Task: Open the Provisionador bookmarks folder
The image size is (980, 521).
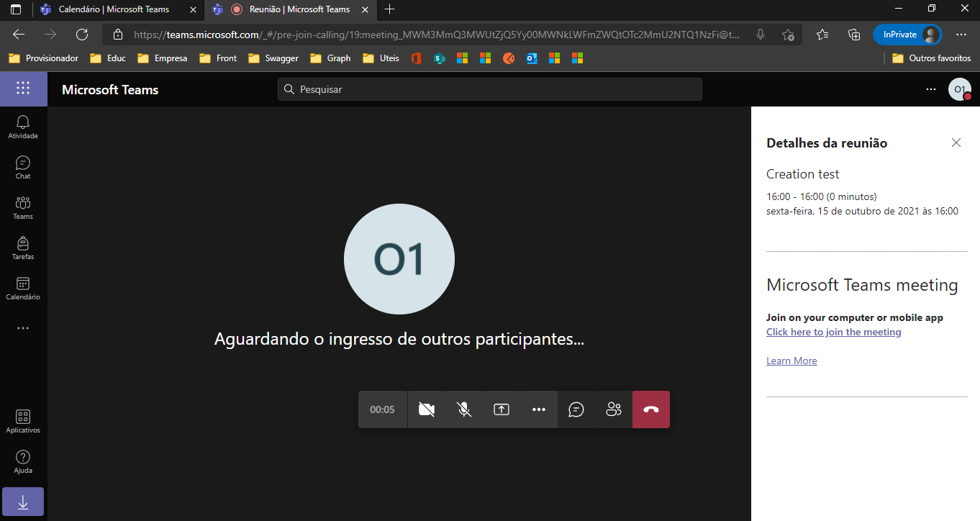Action: [x=44, y=58]
